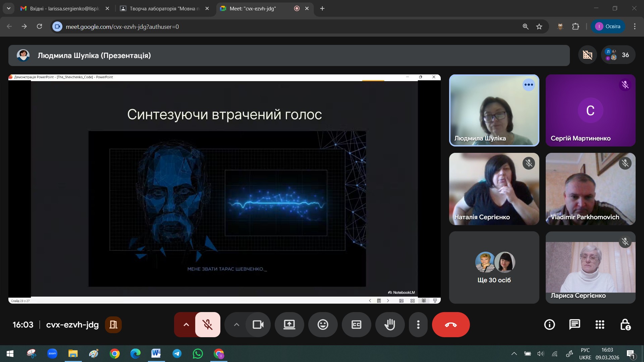Raise your hand in the meeting

[390, 324]
